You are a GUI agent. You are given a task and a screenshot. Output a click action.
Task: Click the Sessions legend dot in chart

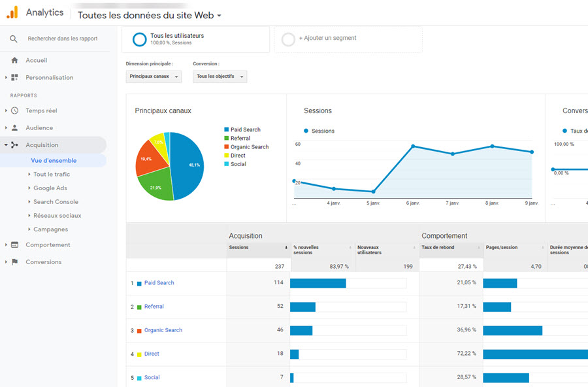[x=306, y=131]
